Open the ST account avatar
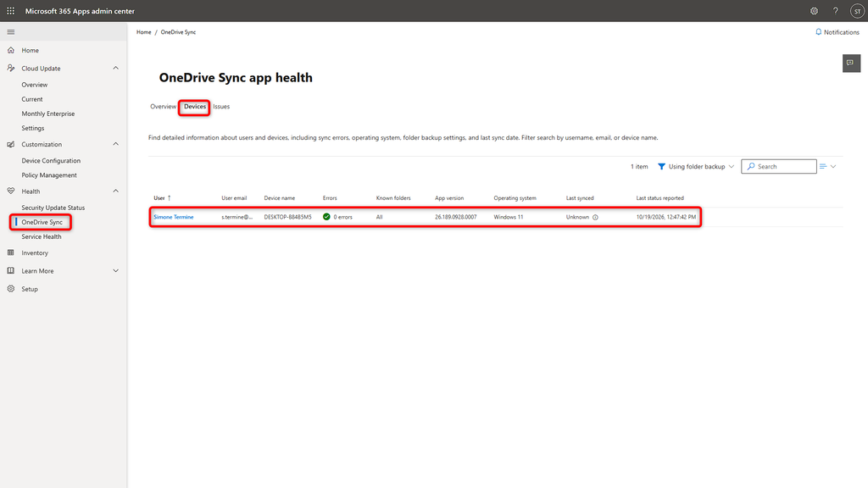 [x=857, y=11]
